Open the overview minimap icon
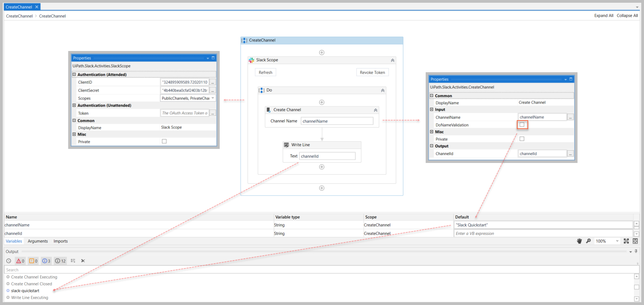Screen dimensions: 644x305 [635, 241]
